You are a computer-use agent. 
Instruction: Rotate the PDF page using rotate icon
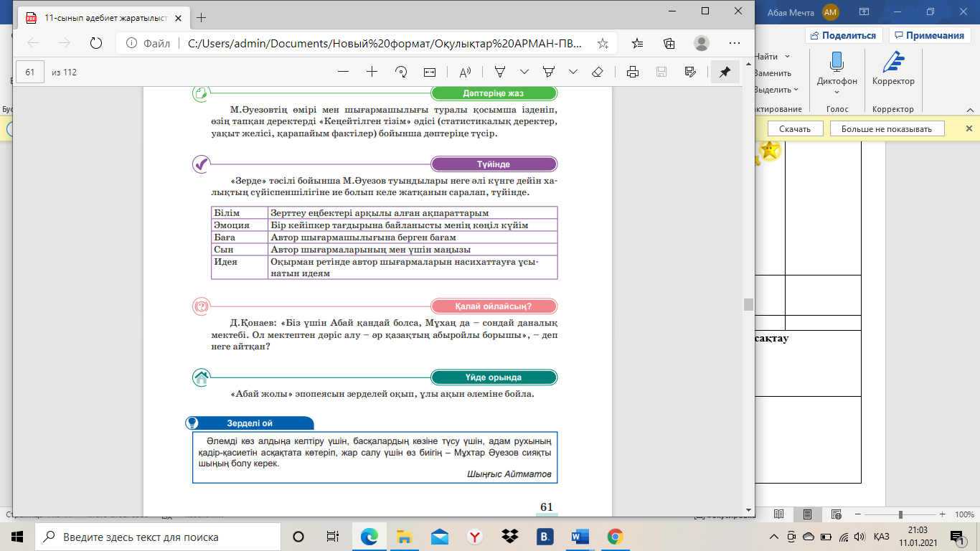(401, 72)
